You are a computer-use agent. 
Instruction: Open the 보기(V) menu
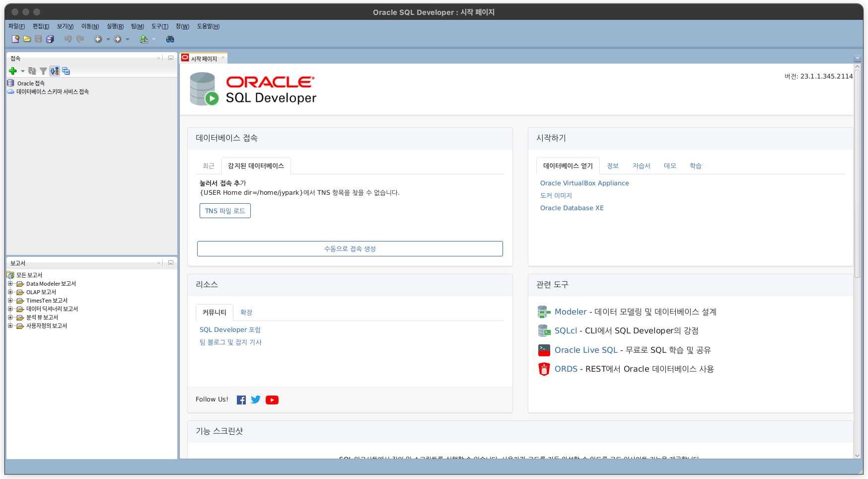tap(65, 26)
